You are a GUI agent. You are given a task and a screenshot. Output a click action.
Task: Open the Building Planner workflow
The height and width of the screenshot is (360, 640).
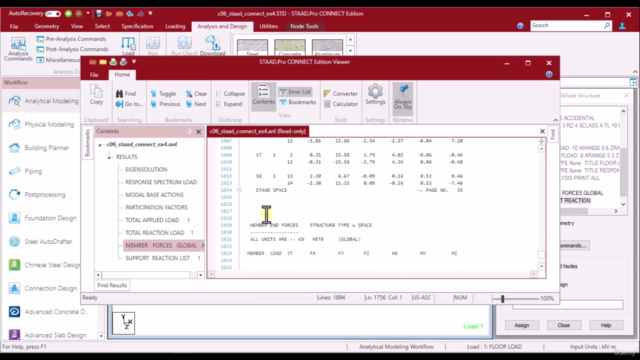coord(39,148)
